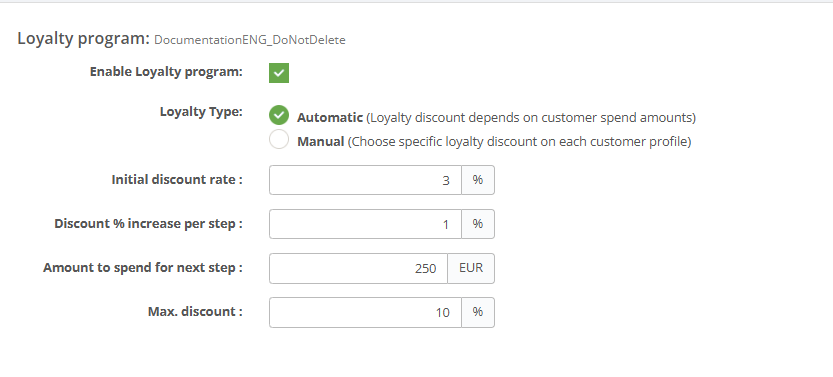Toggle the Enable Loyalty program checkbox
Screen dimensions: 833x377
tap(279, 73)
